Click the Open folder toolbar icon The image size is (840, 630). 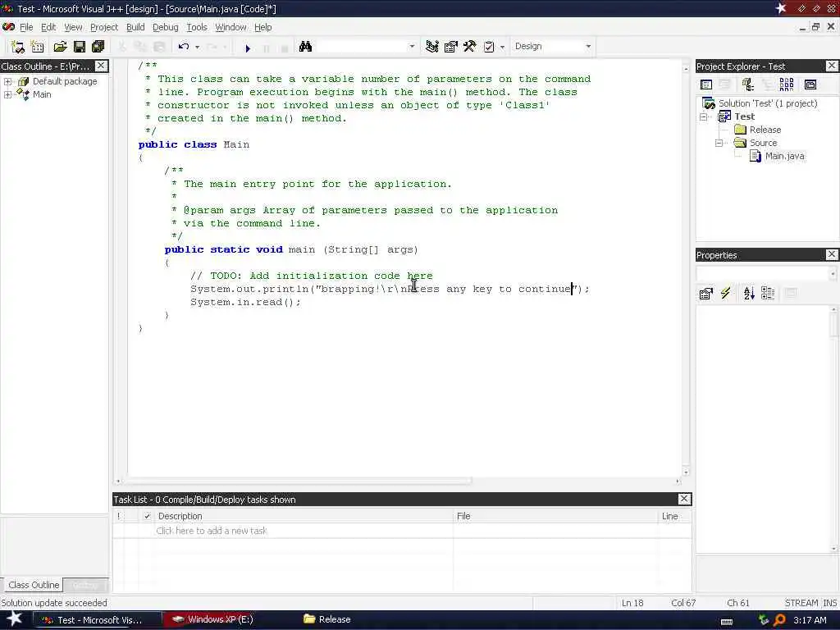[60, 47]
